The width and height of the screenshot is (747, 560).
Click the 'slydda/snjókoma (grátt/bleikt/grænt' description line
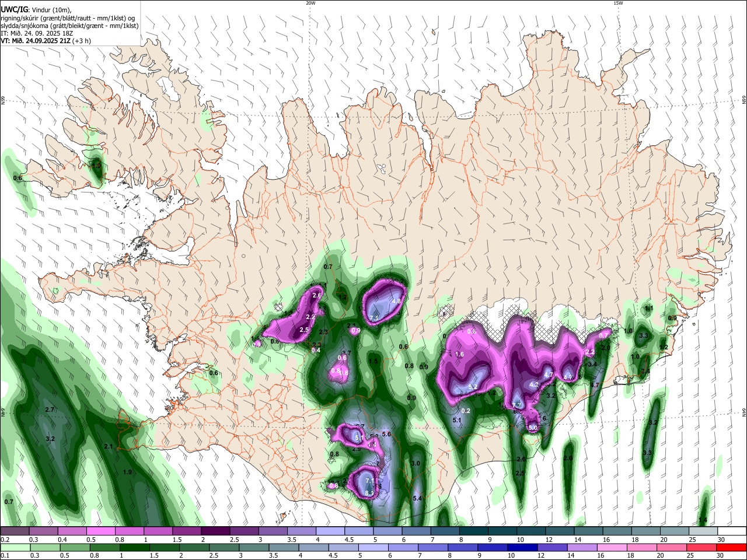point(69,25)
